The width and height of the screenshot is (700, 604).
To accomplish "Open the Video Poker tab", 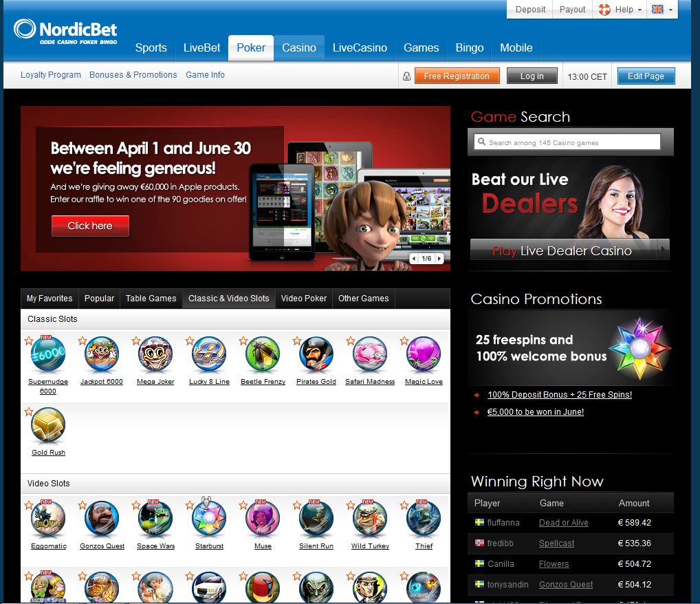I will coord(303,299).
